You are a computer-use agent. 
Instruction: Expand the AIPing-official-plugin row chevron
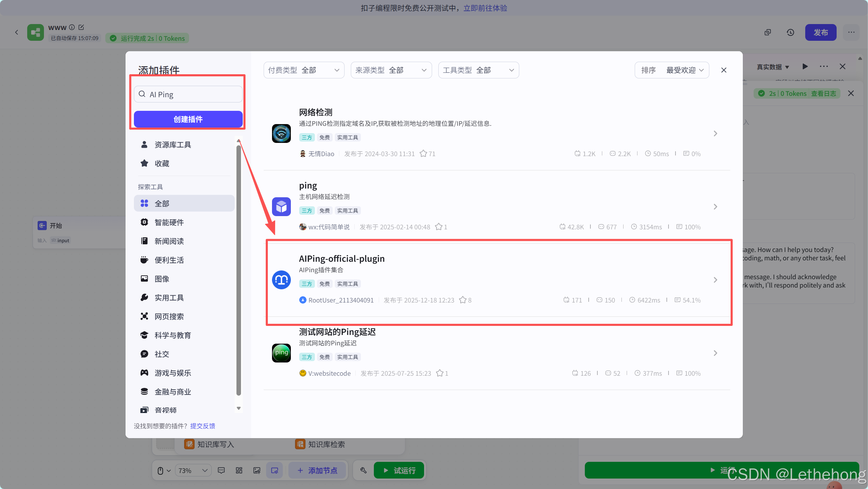point(715,280)
